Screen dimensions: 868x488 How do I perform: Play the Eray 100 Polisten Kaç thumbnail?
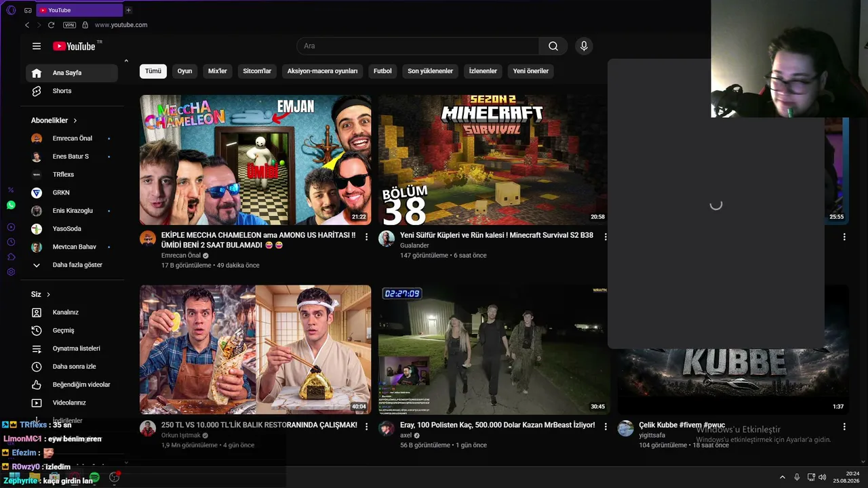click(x=493, y=350)
